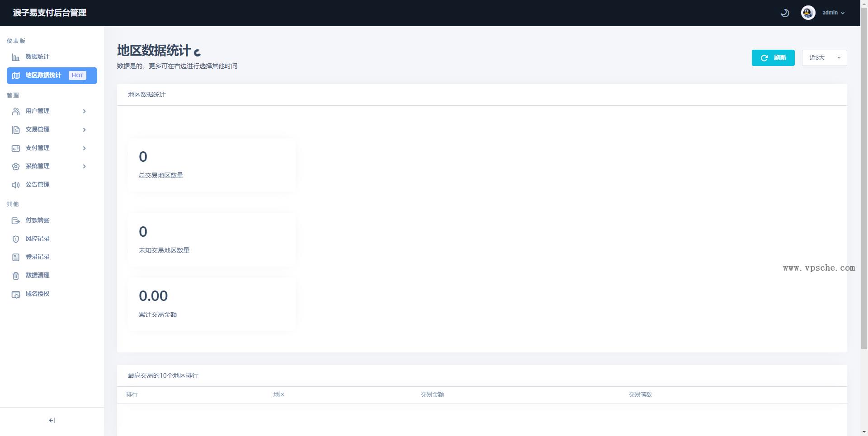Click the 付款转账 icon in sidebar

16,220
